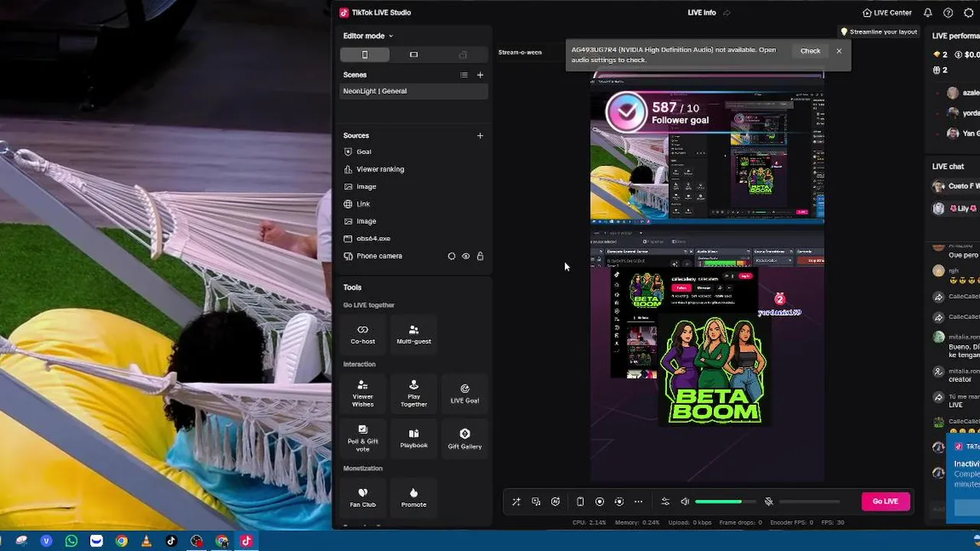Image resolution: width=980 pixels, height=551 pixels.
Task: Switch to dual layout mode
Action: pos(462,54)
